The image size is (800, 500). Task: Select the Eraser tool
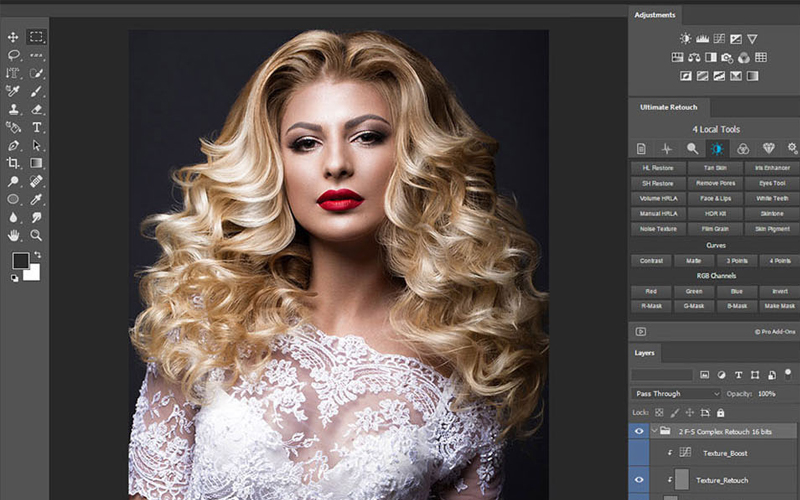[x=36, y=109]
